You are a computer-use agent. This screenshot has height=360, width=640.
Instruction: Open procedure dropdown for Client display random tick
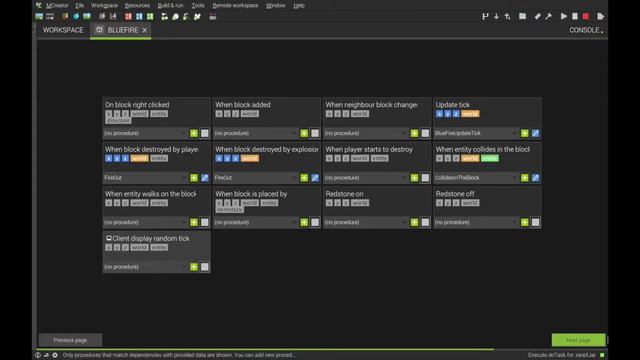click(145, 267)
